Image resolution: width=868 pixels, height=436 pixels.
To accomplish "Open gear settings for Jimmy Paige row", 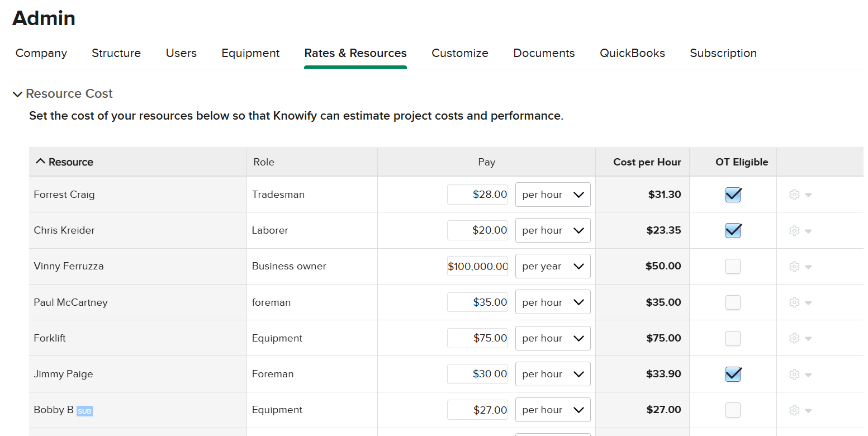I will [799, 374].
